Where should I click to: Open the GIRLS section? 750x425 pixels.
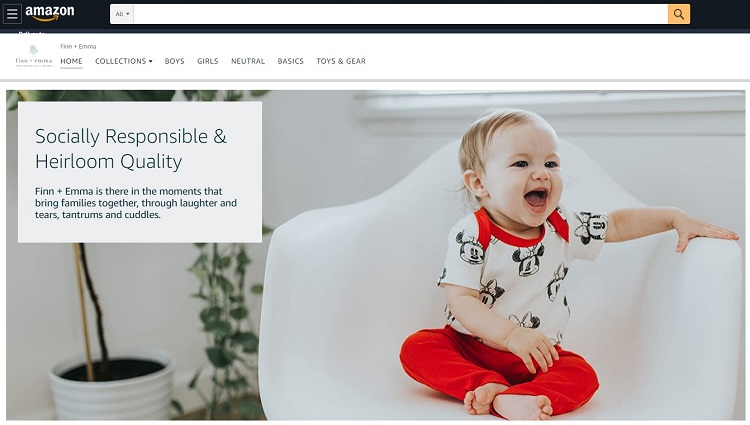208,61
